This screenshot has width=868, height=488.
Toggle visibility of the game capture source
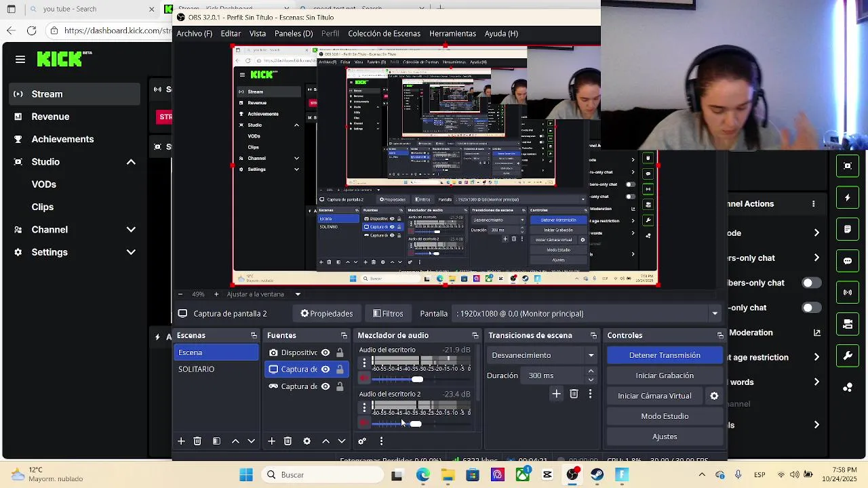[325, 386]
